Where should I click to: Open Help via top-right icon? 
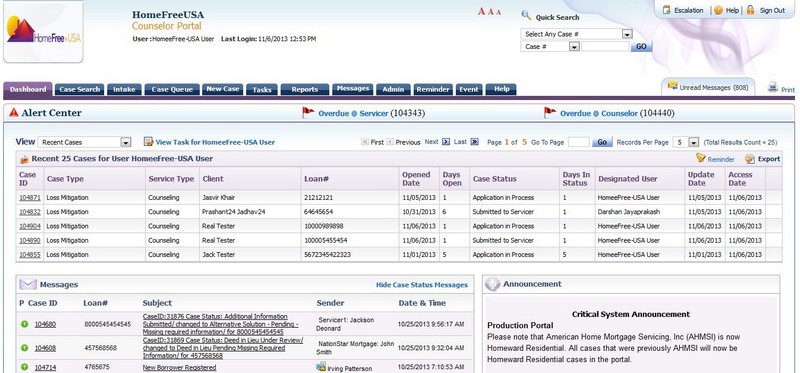click(x=718, y=10)
